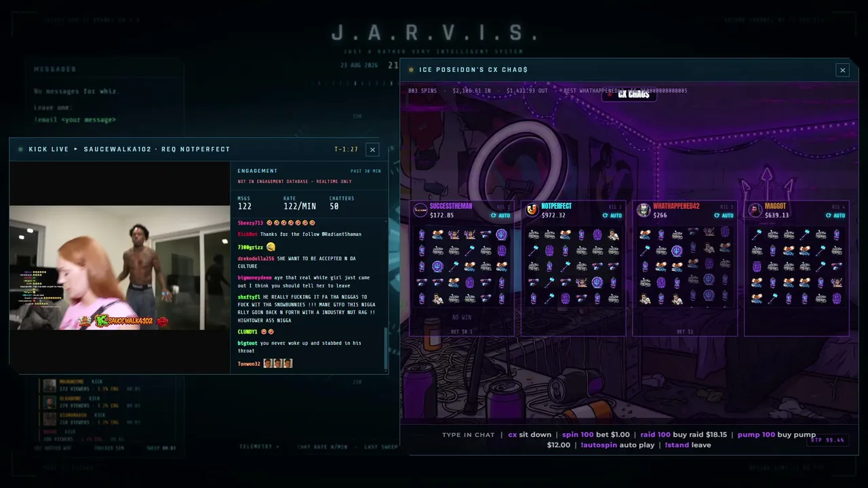
Task: Click the $172.85 balance
Action: [x=441, y=216]
